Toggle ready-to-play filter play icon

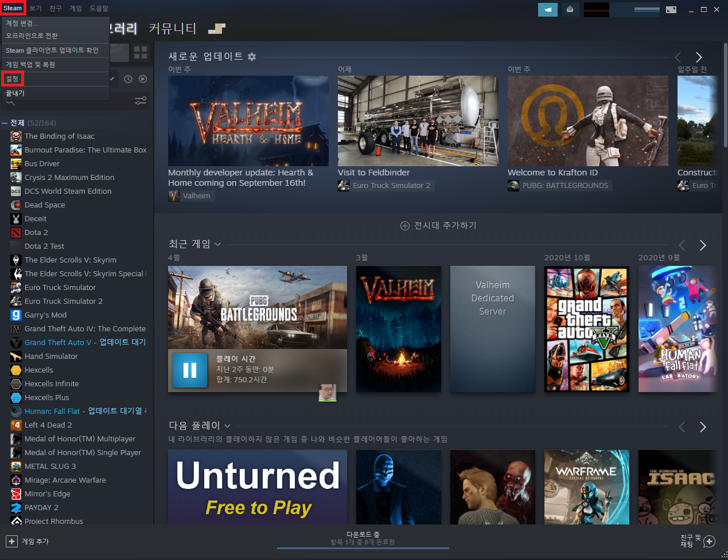[x=143, y=79]
